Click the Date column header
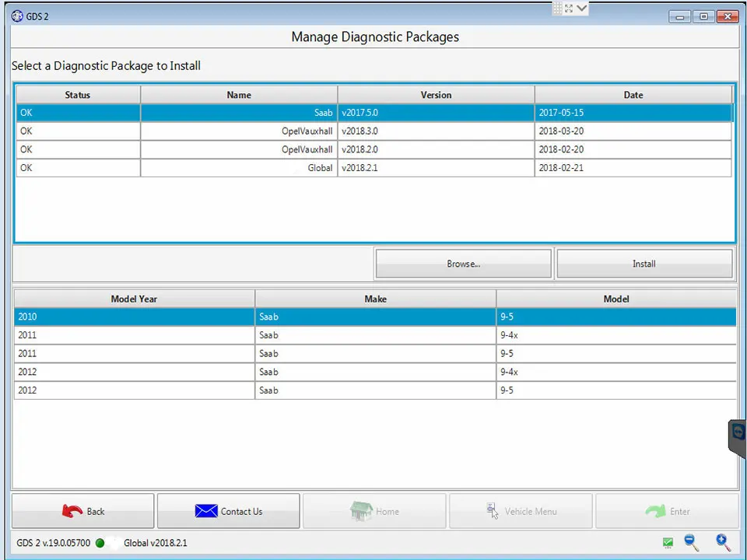747x560 pixels. pos(633,95)
